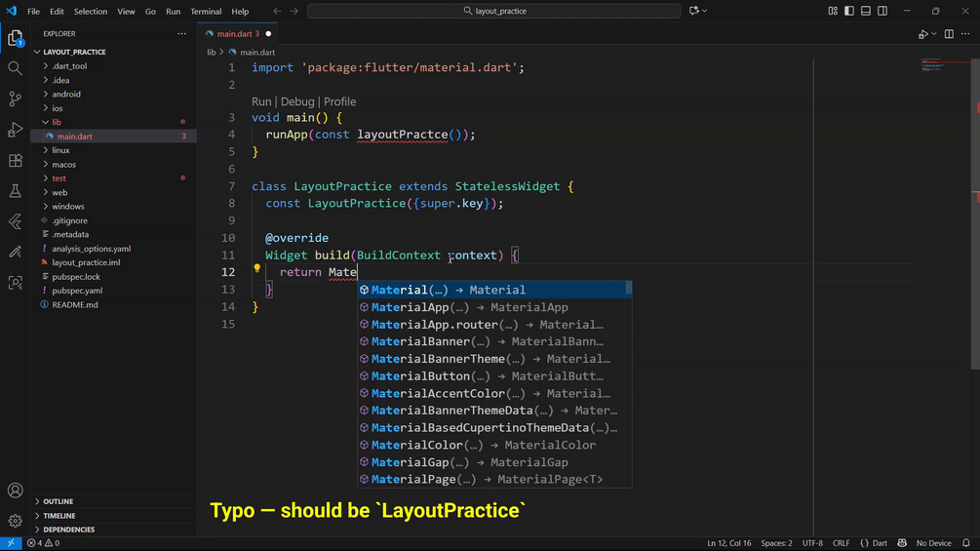This screenshot has width=980, height=551.
Task: Click the lib breadcrumb segment
Action: (212, 53)
